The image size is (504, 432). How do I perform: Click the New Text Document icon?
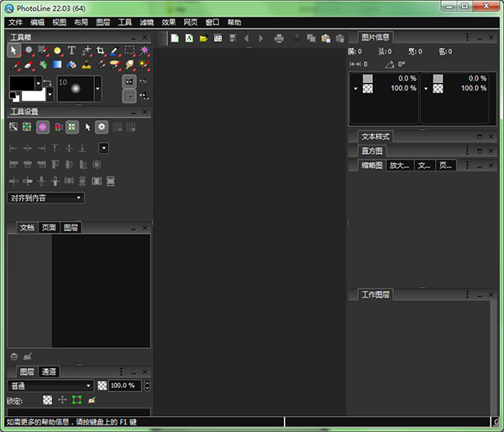(189, 39)
